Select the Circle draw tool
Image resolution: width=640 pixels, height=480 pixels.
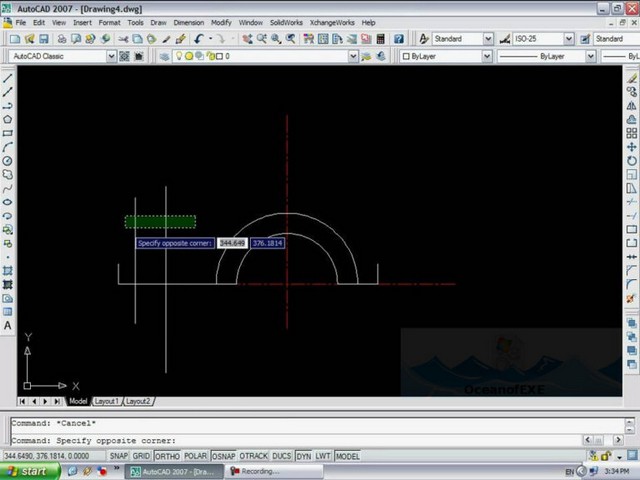(7, 161)
